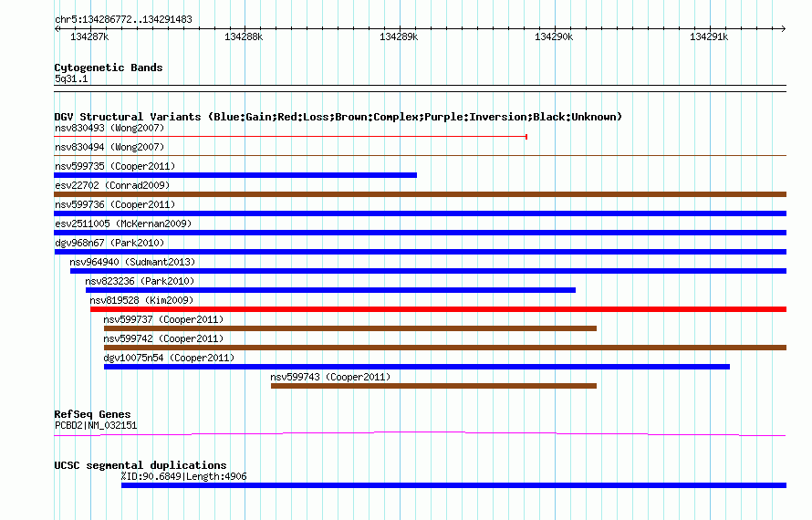Click the 134290k ruler tick label
The width and height of the screenshot is (812, 520).
coord(554,36)
